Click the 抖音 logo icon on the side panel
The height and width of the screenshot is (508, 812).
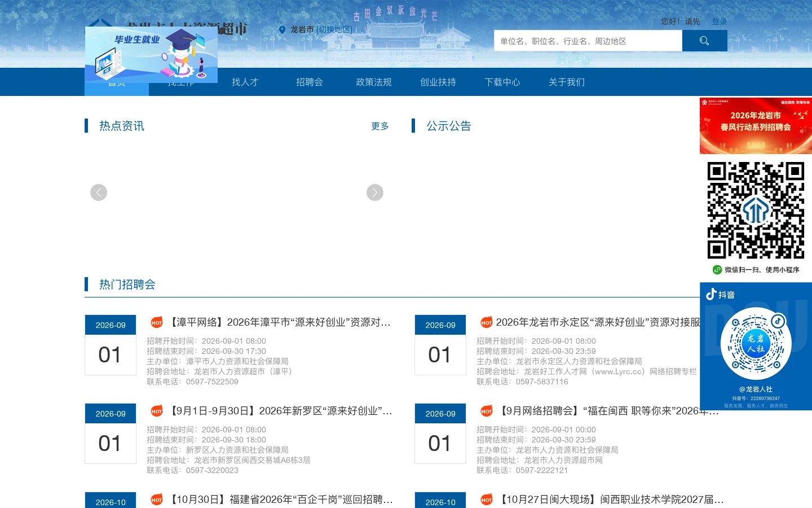pyautogui.click(x=711, y=294)
